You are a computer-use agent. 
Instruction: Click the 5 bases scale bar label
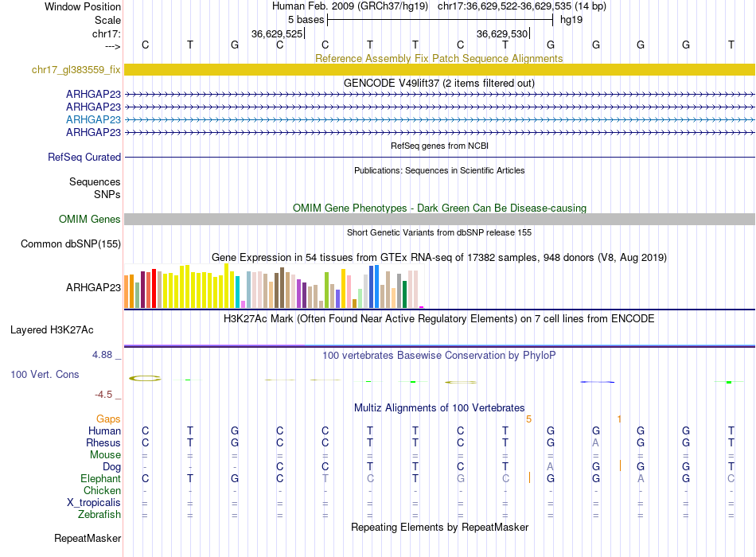pos(306,20)
